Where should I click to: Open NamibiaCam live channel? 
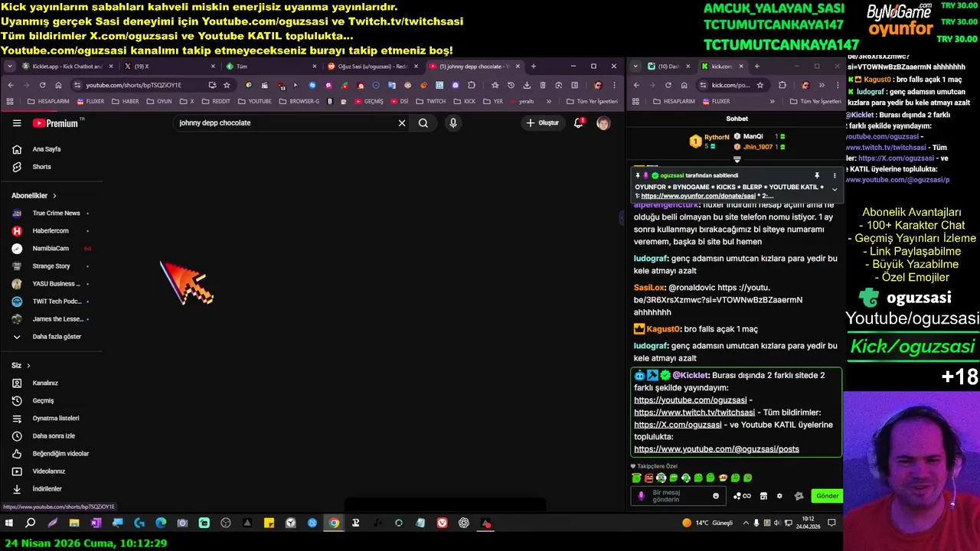tap(52, 249)
